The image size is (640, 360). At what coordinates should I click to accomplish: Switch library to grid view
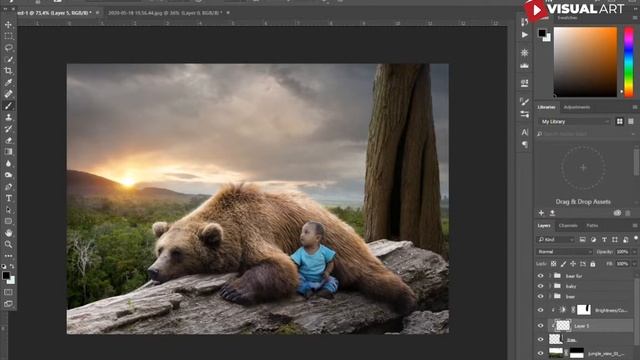point(620,122)
